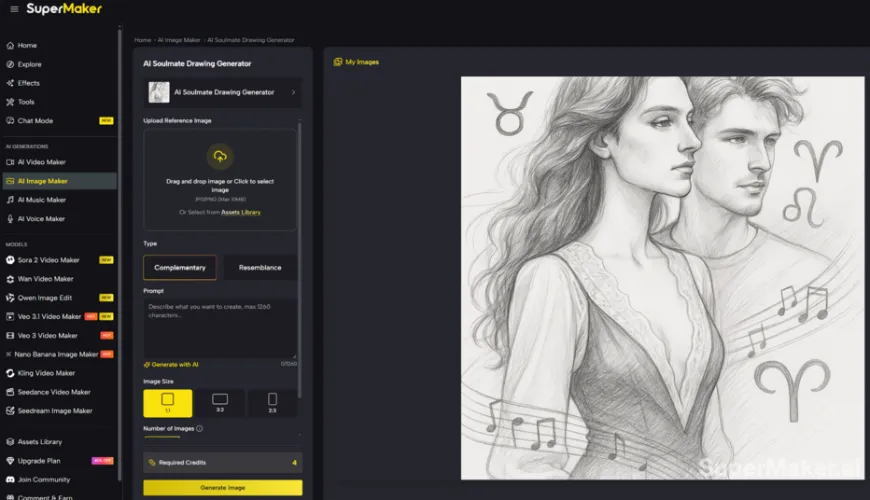Click the info icon next to Number of Images
The height and width of the screenshot is (500, 870).
[200, 429]
